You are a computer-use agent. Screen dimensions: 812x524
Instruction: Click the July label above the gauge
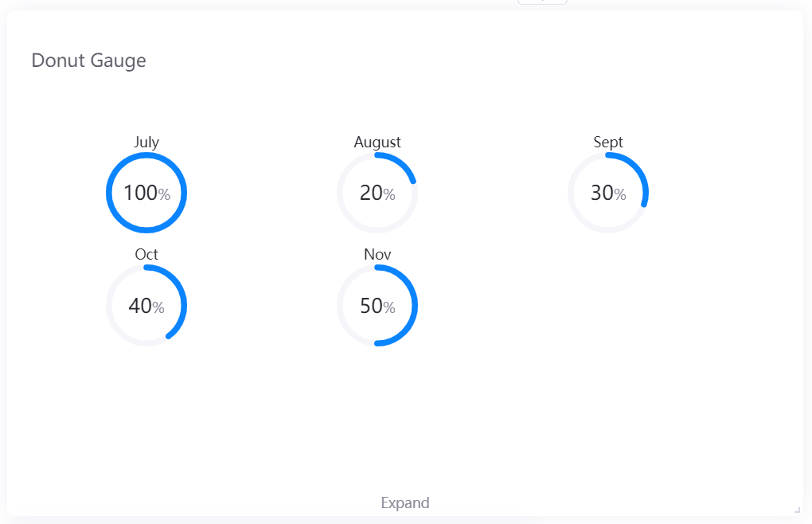click(x=146, y=142)
